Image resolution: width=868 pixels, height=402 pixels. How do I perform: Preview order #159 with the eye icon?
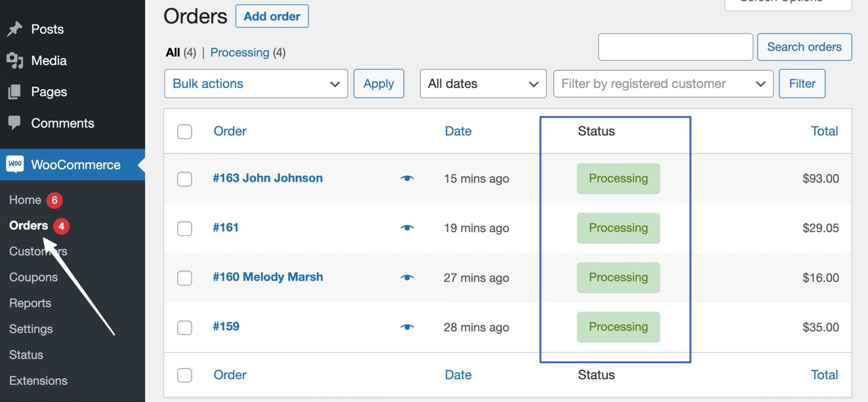point(407,327)
